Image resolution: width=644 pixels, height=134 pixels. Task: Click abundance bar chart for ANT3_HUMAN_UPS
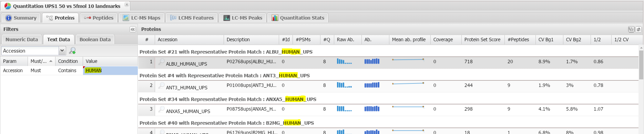coord(372,85)
